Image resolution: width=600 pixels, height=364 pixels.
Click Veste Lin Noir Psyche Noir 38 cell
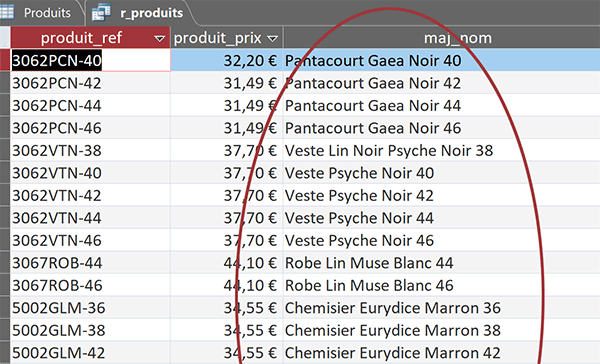(442, 150)
